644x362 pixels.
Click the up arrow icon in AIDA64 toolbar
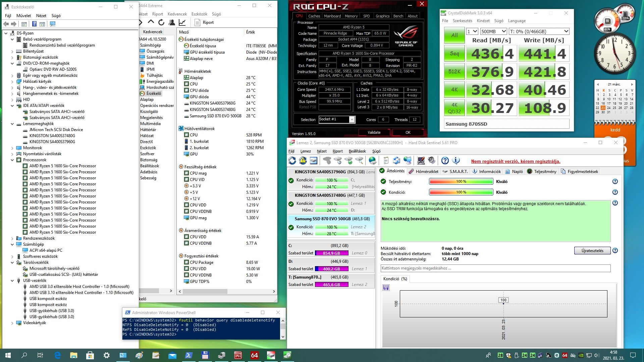tap(151, 22)
